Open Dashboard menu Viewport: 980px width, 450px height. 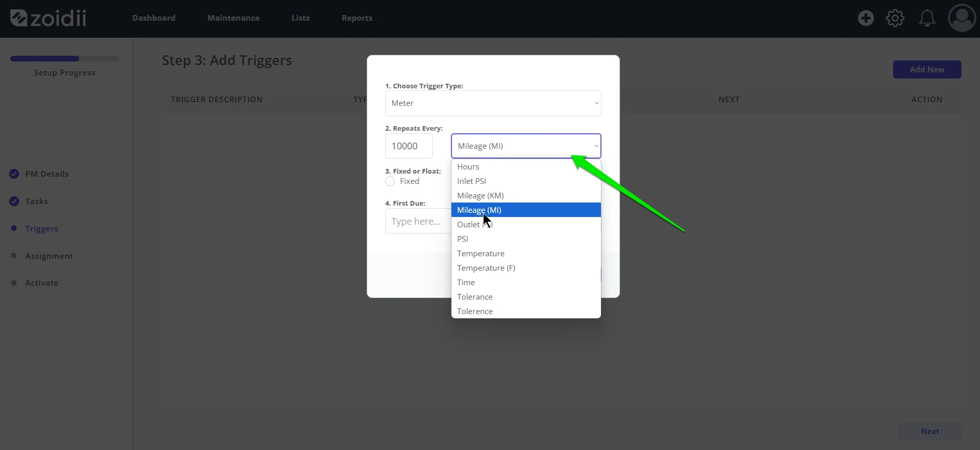154,18
